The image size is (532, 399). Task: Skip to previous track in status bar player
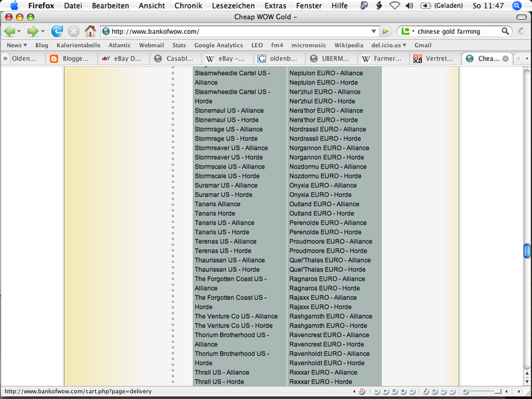376,392
